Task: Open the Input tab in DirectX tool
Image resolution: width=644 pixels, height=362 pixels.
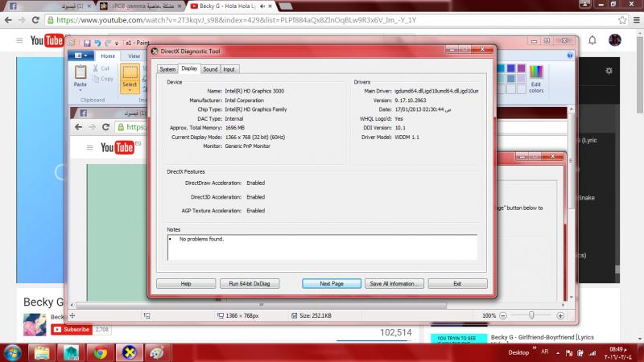Action: [x=229, y=69]
